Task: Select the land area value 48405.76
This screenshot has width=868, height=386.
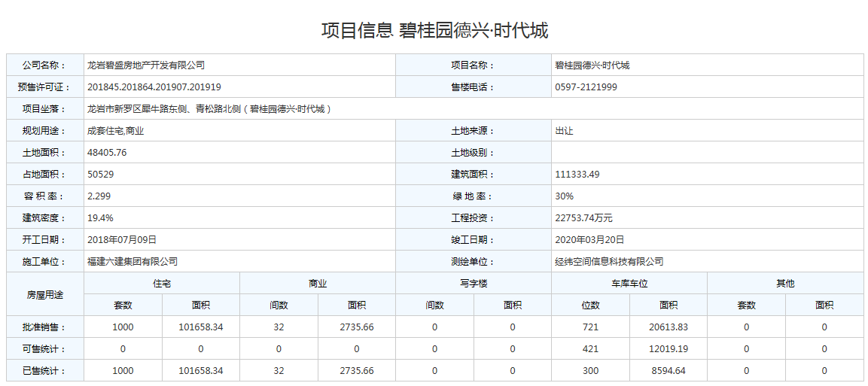Action: click(107, 153)
